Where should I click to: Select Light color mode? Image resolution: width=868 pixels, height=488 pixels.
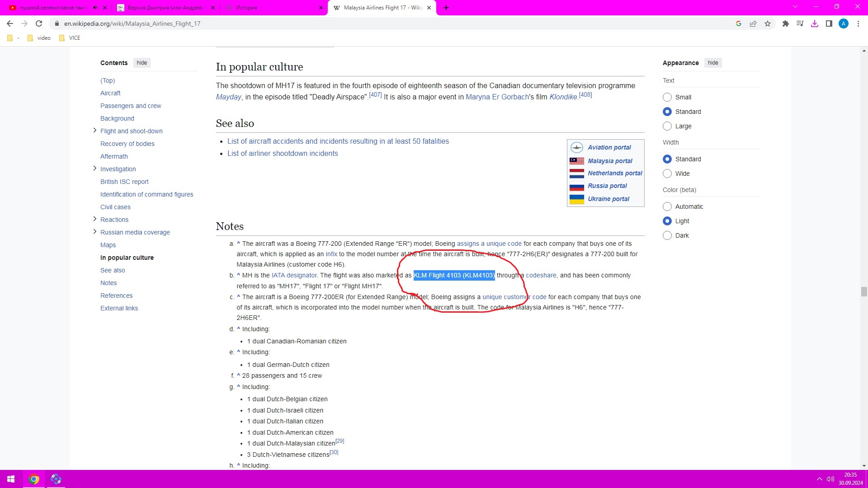(x=667, y=221)
